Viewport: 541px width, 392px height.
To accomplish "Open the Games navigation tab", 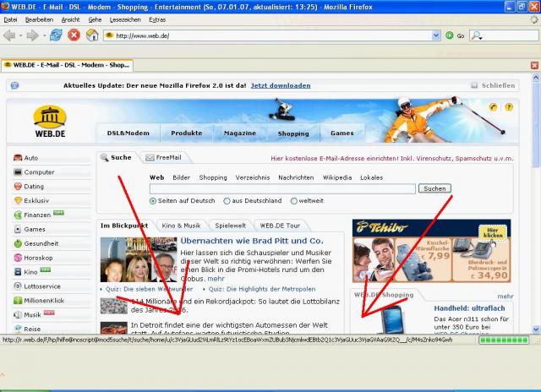I will tap(342, 133).
